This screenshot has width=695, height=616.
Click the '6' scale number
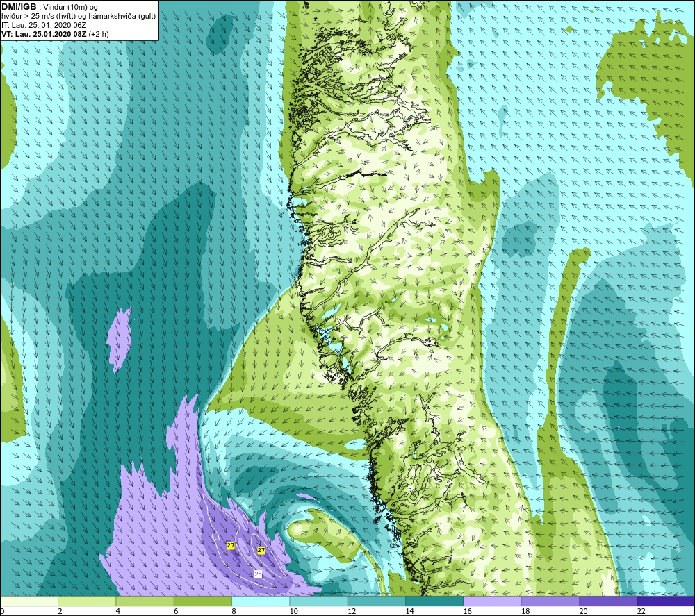[176, 611]
